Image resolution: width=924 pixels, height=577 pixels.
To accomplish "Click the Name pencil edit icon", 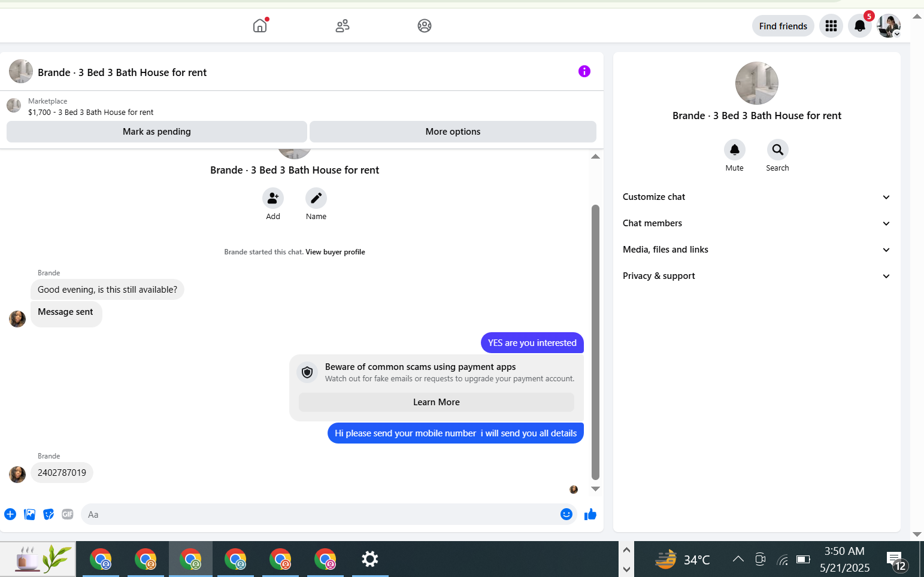I will (316, 198).
